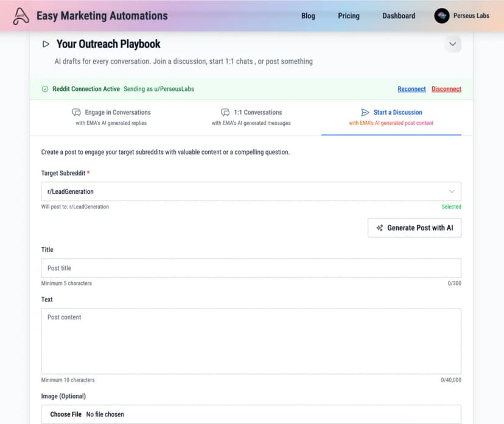Click the Perseus Labs avatar icon
This screenshot has width=504, height=424.
tap(442, 15)
